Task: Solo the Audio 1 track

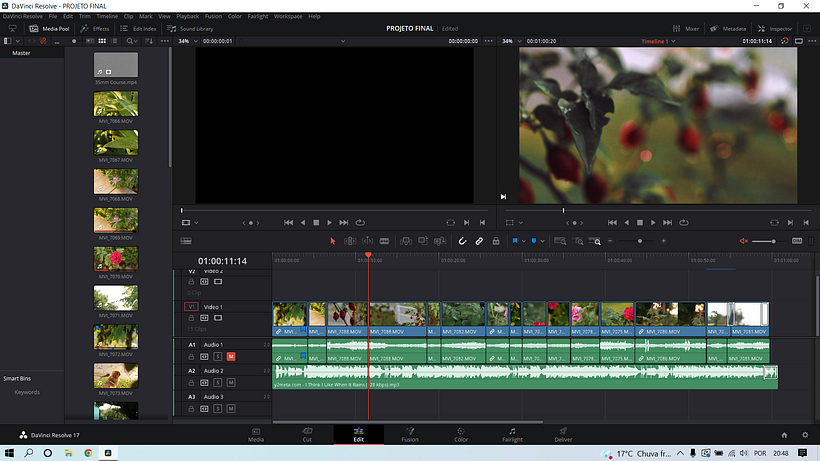Action: coord(218,356)
